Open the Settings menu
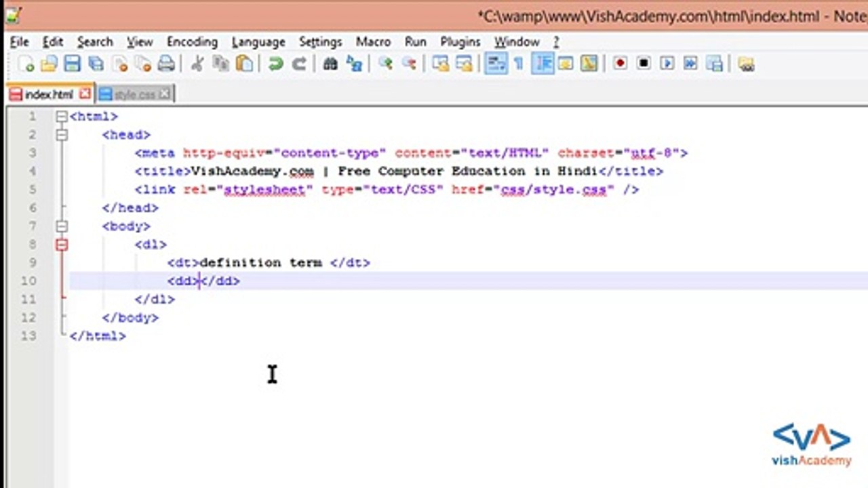 [320, 42]
